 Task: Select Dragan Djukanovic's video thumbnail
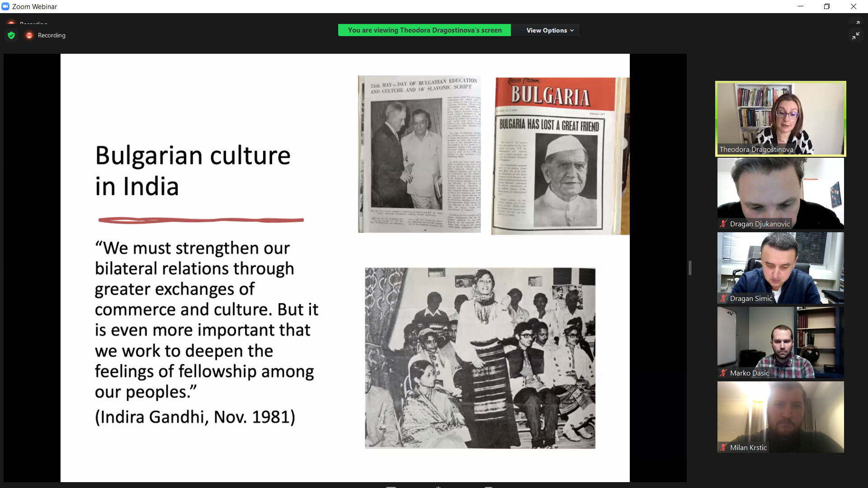[780, 193]
